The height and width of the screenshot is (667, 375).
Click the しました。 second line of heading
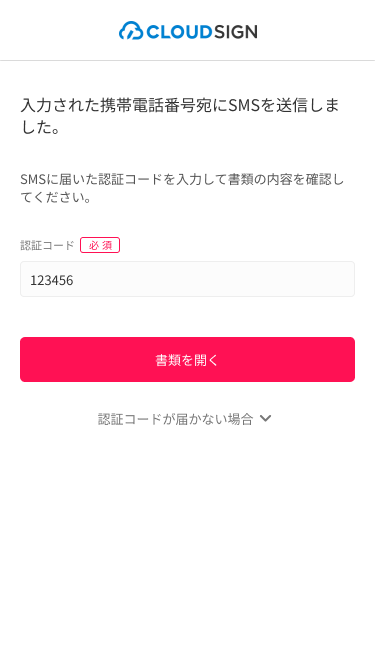click(41, 127)
